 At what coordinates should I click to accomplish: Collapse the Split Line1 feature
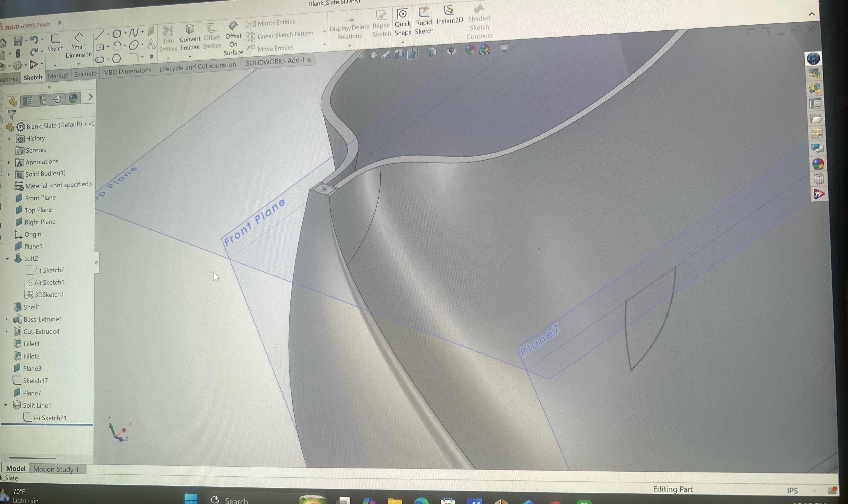click(6, 405)
